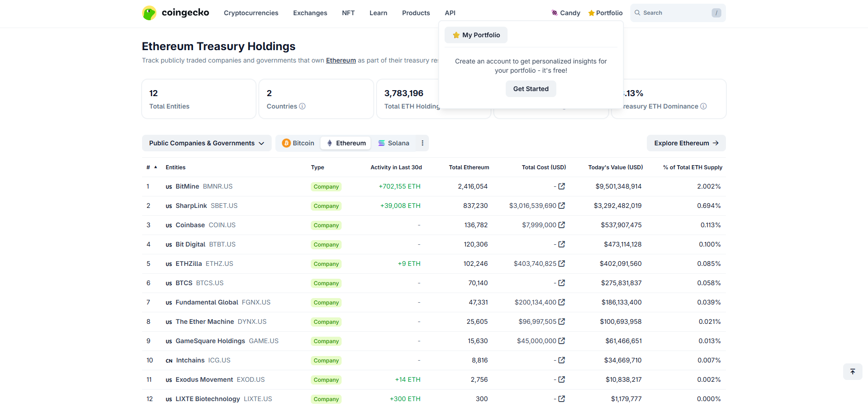868x408 pixels.
Task: Open the Exchanges menu
Action: 310,13
